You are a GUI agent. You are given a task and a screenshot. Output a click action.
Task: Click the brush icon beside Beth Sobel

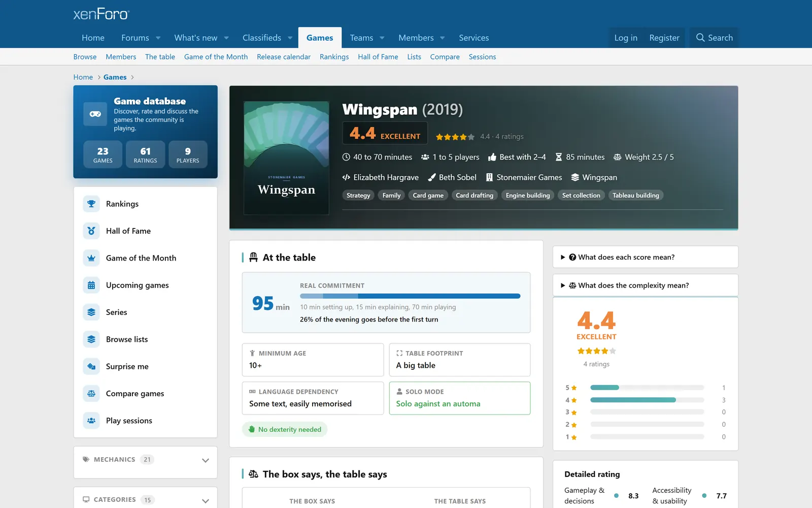tap(432, 177)
